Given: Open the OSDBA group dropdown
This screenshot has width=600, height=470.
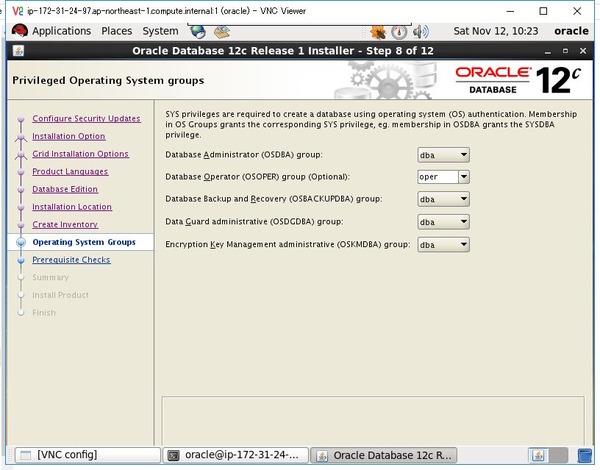Looking at the screenshot, I should point(443,155).
